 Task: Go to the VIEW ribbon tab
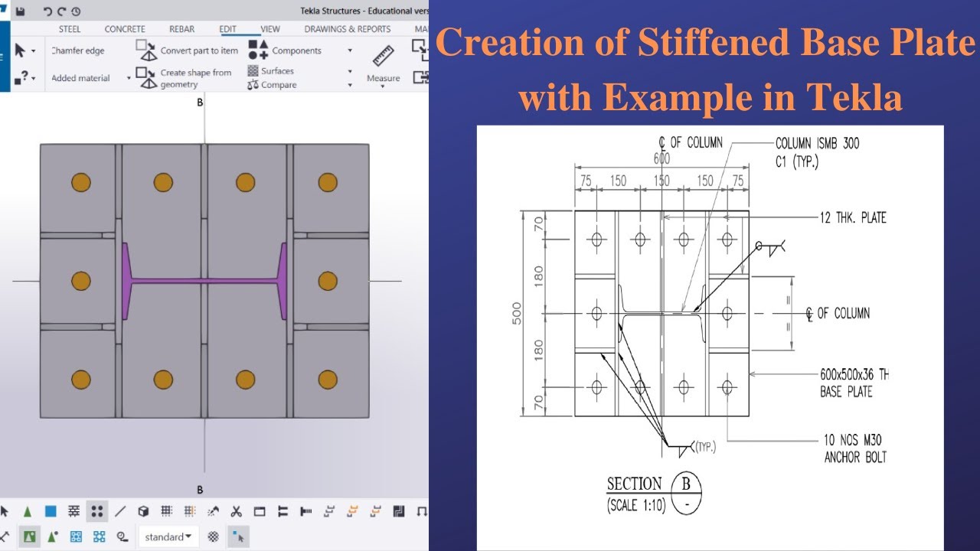pos(270,29)
